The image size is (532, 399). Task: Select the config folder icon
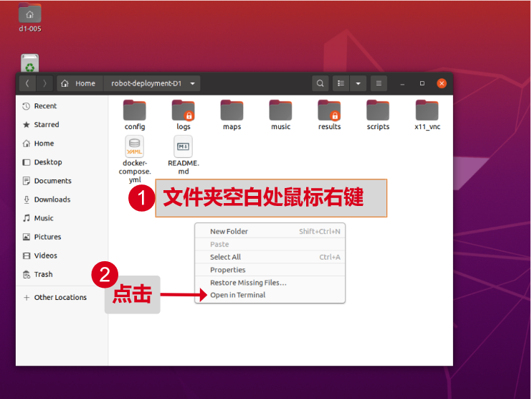[135, 110]
